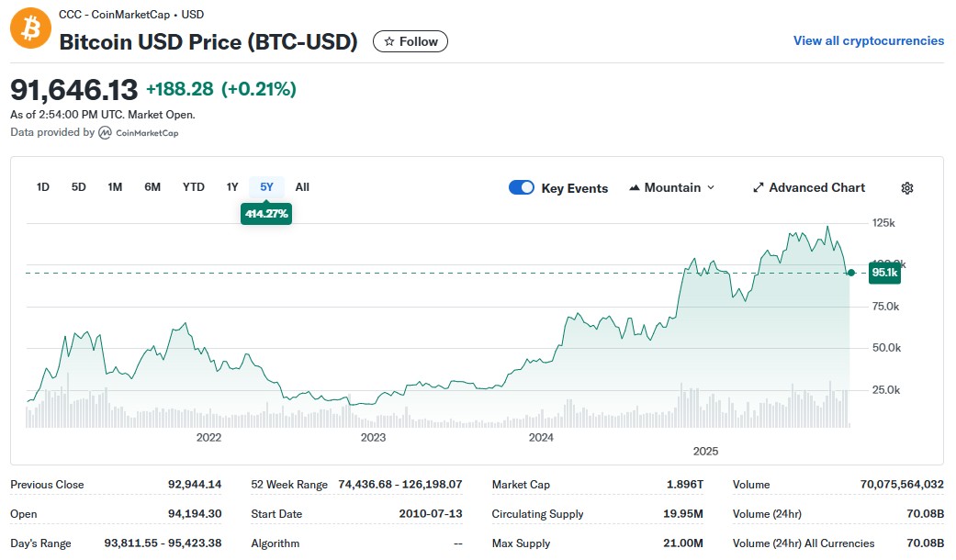This screenshot has height=560, width=956.
Task: Show the 1Y price chart
Action: pos(232,187)
